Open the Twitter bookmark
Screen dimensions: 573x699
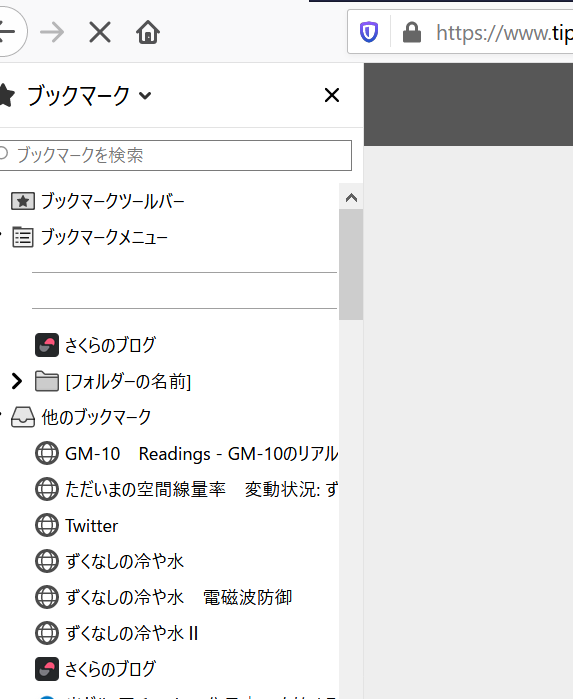(x=76, y=526)
